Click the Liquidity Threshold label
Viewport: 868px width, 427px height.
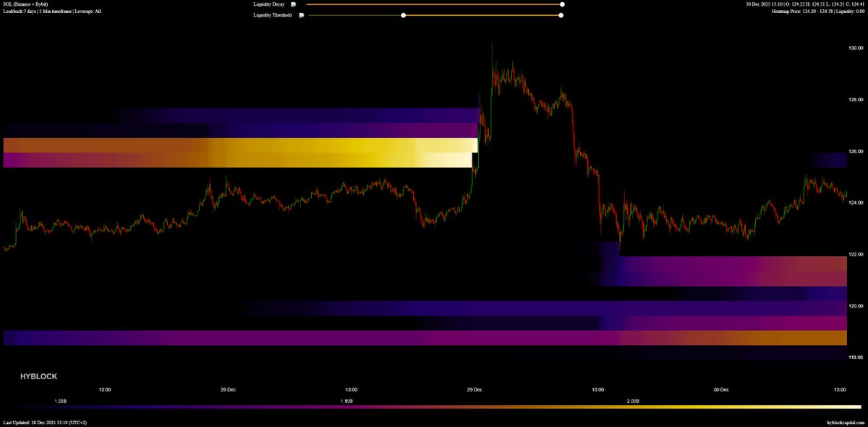coord(272,14)
